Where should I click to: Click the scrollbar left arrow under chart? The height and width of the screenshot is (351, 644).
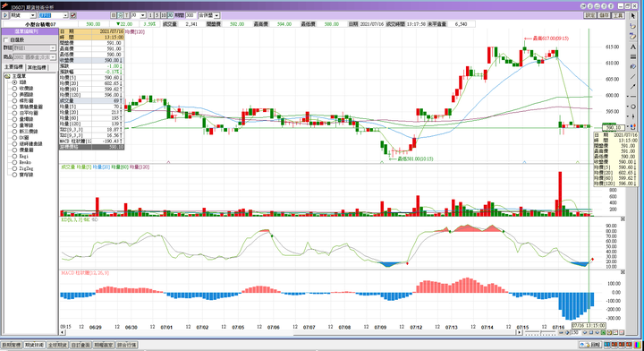tap(63, 332)
